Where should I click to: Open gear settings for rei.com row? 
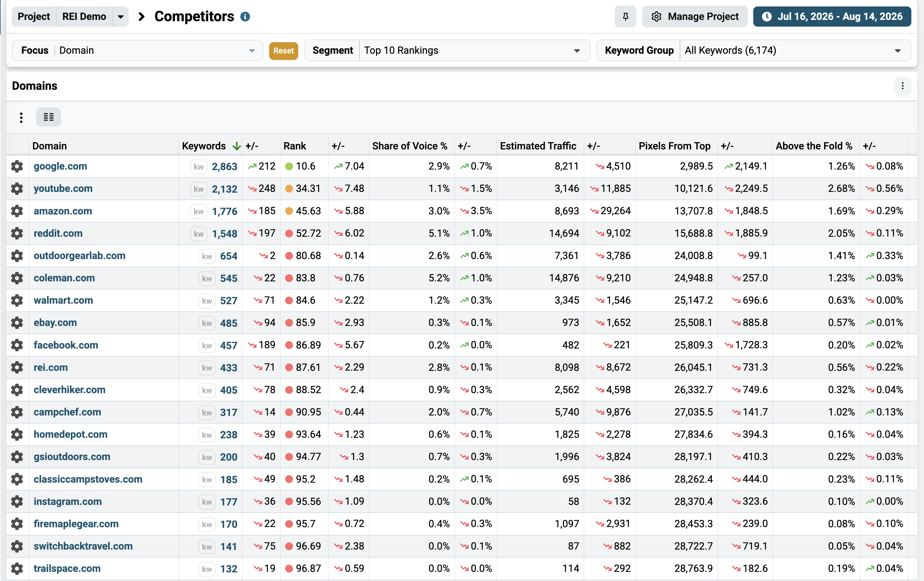(x=17, y=367)
